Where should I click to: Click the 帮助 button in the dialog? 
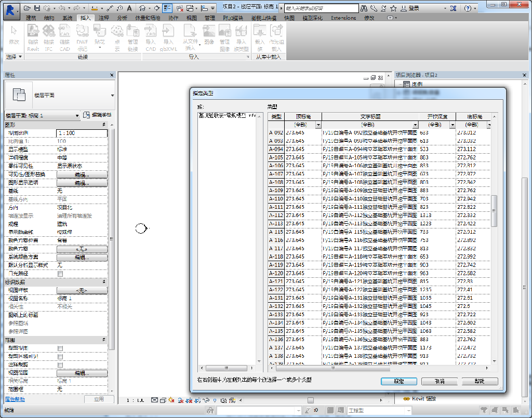480,381
